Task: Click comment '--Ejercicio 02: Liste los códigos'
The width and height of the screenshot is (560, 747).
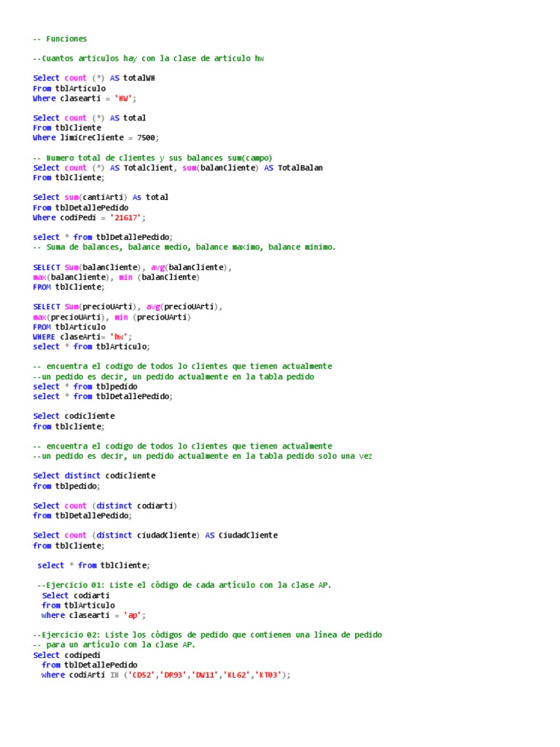Action: coord(207,635)
